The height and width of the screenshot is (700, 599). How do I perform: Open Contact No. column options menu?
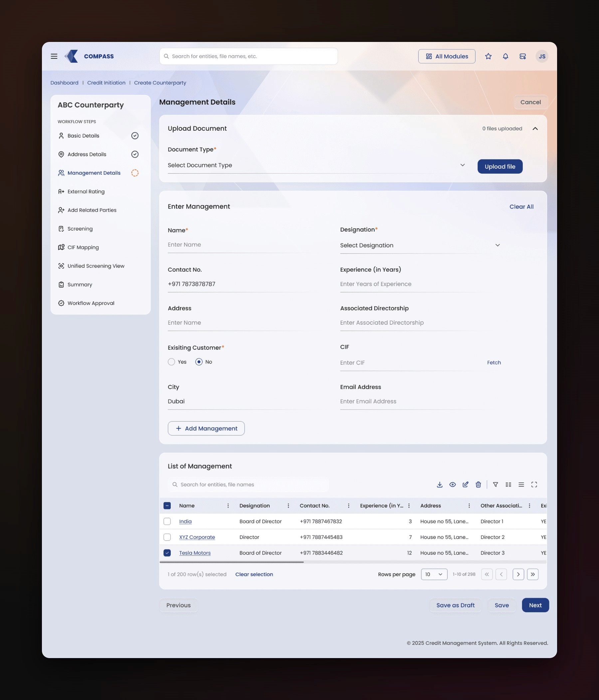[x=349, y=506]
